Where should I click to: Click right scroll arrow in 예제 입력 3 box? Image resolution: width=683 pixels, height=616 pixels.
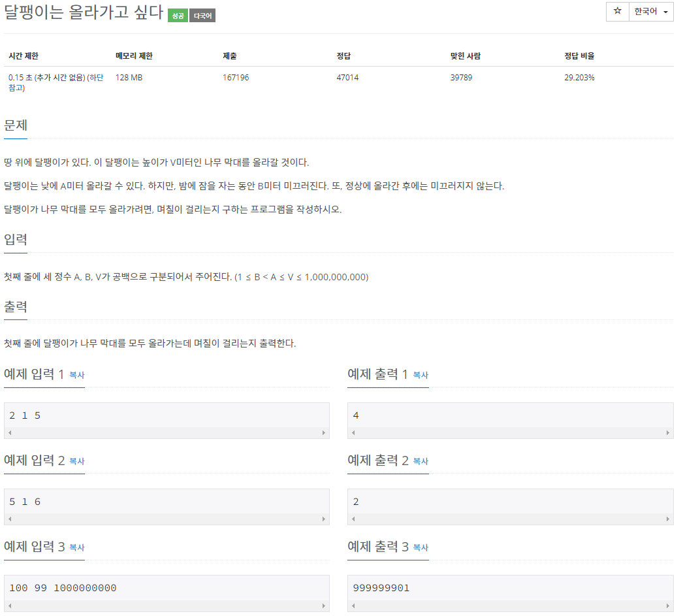(x=324, y=606)
